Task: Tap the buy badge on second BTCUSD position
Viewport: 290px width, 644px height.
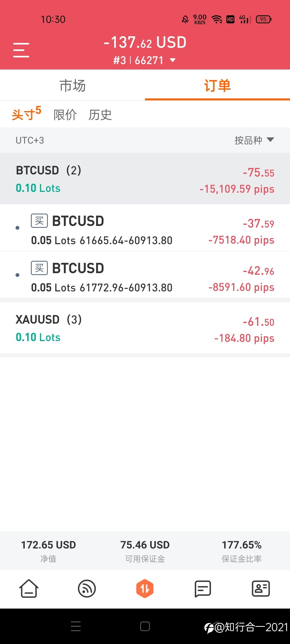Action: tap(39, 268)
